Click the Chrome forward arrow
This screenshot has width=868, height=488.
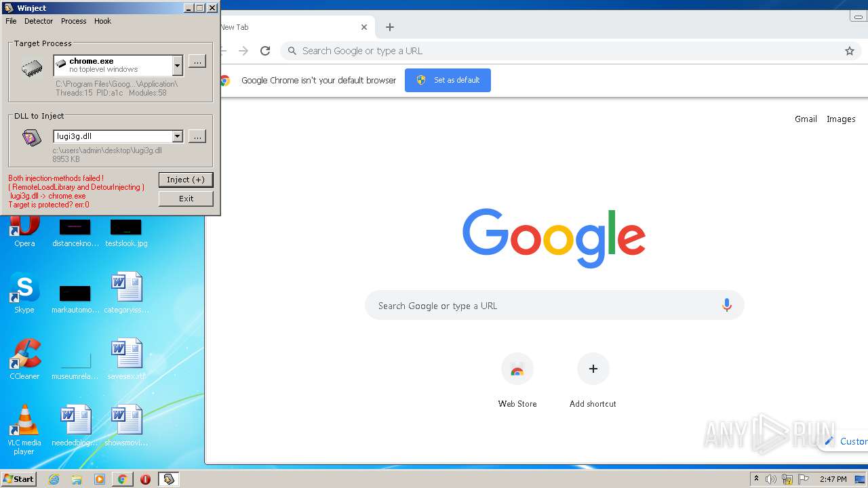[243, 51]
